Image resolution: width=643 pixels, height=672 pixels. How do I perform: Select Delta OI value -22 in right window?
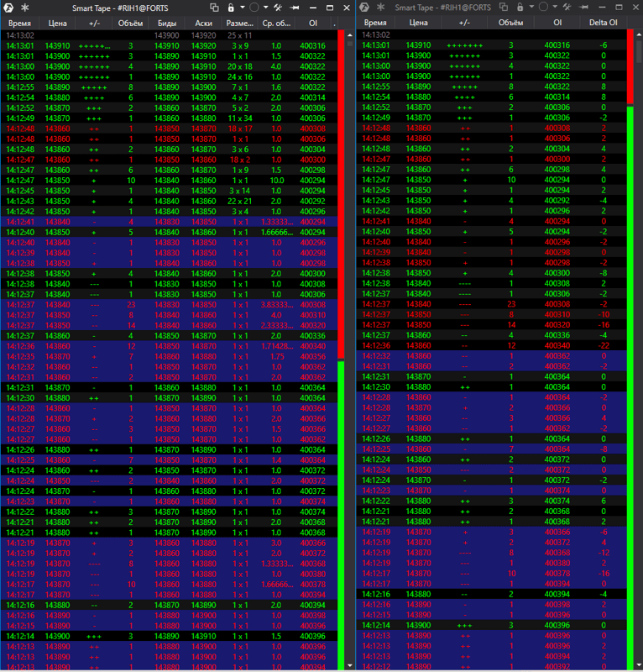click(604, 345)
